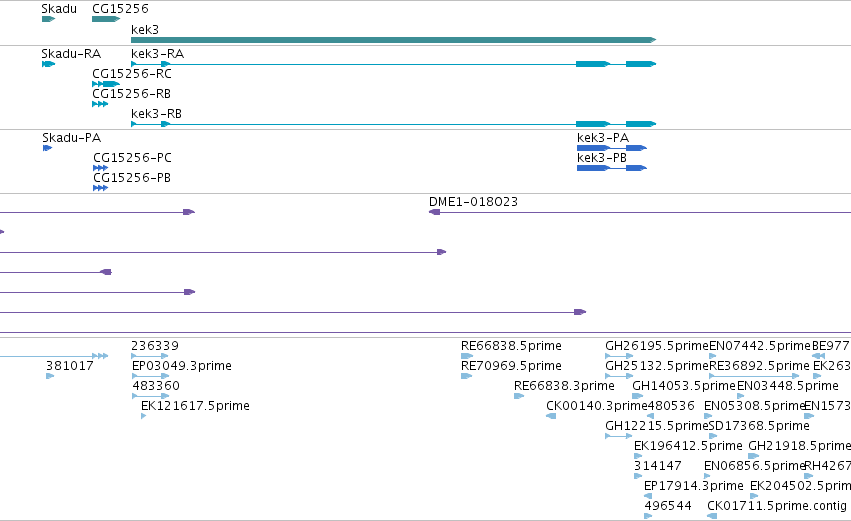Select the 381017 EST label

click(x=69, y=366)
